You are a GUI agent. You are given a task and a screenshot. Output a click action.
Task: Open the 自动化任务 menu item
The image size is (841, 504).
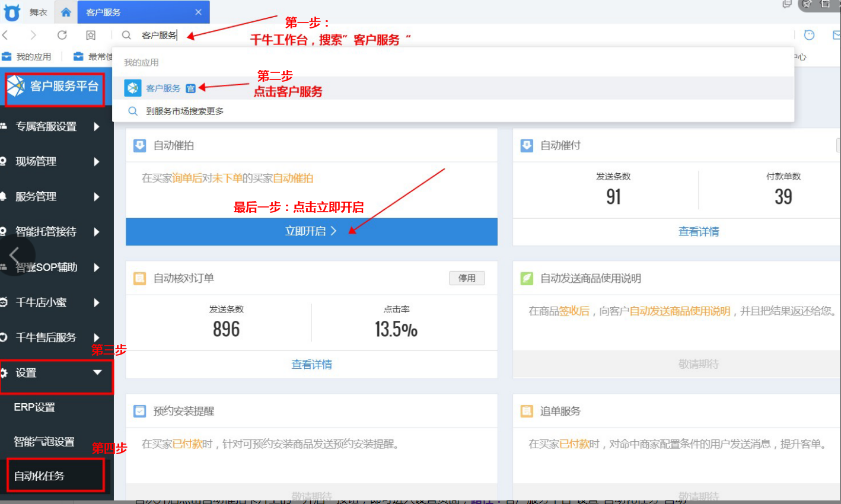40,476
